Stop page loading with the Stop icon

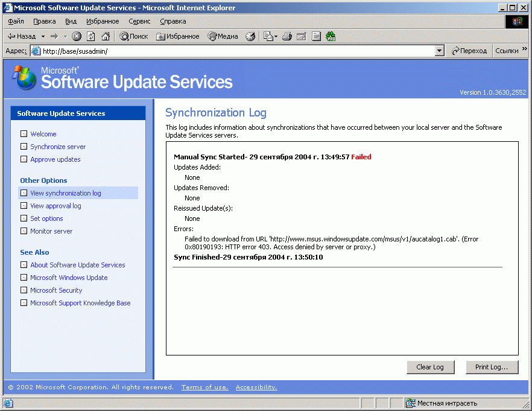[x=77, y=36]
